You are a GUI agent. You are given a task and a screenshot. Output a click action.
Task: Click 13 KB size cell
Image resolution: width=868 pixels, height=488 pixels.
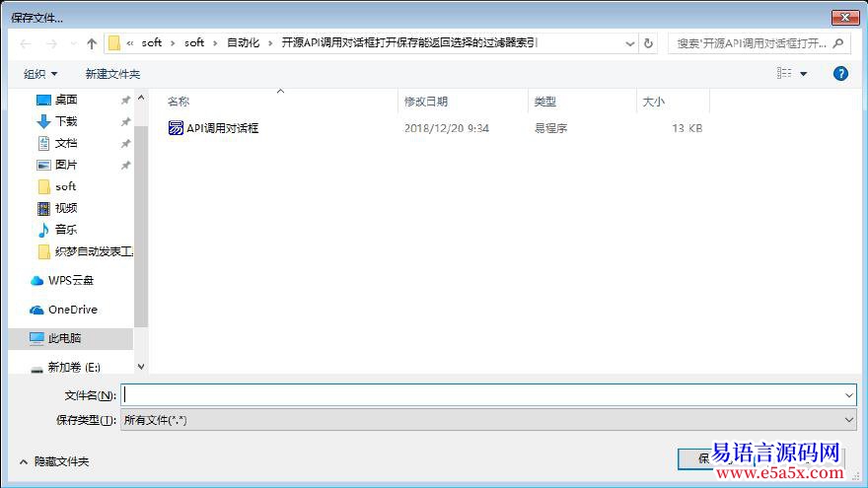point(687,128)
